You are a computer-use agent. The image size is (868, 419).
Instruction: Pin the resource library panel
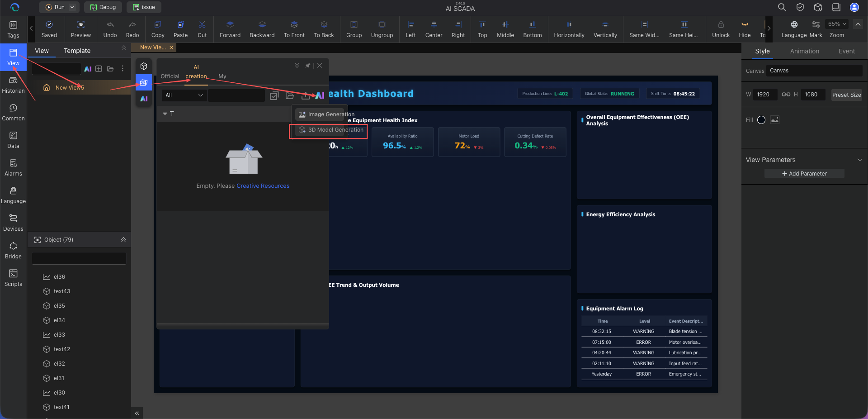[308, 66]
